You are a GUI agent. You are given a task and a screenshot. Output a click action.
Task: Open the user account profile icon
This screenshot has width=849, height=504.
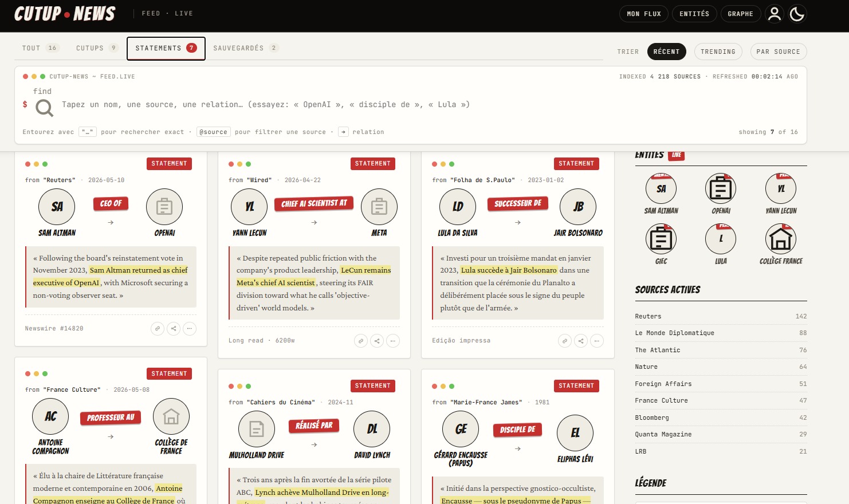(775, 14)
